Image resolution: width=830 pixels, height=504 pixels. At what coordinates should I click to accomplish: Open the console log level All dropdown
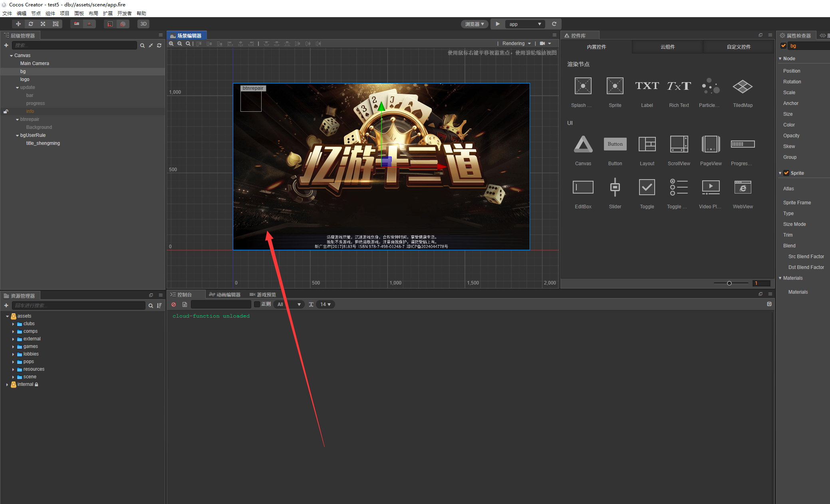pos(289,304)
